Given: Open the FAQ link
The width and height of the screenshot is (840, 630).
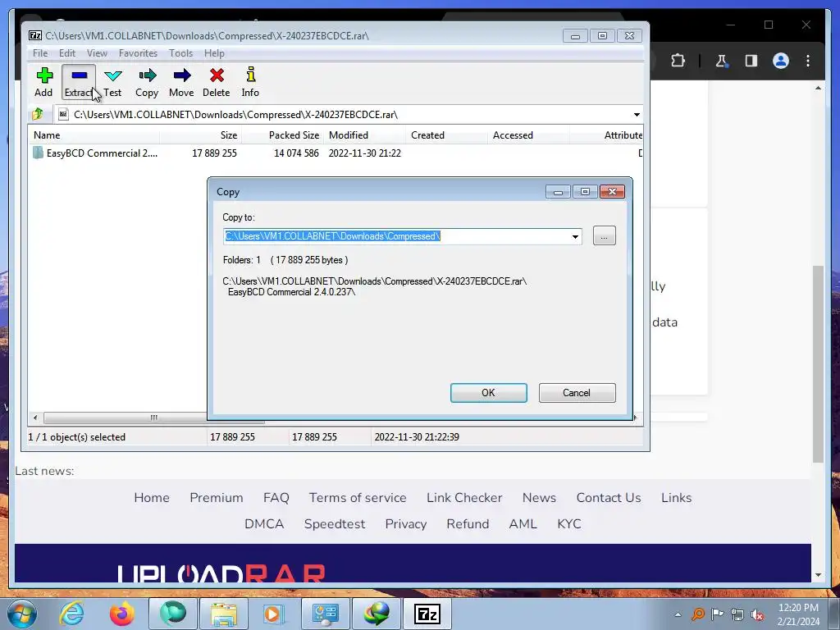Looking at the screenshot, I should pos(276,498).
